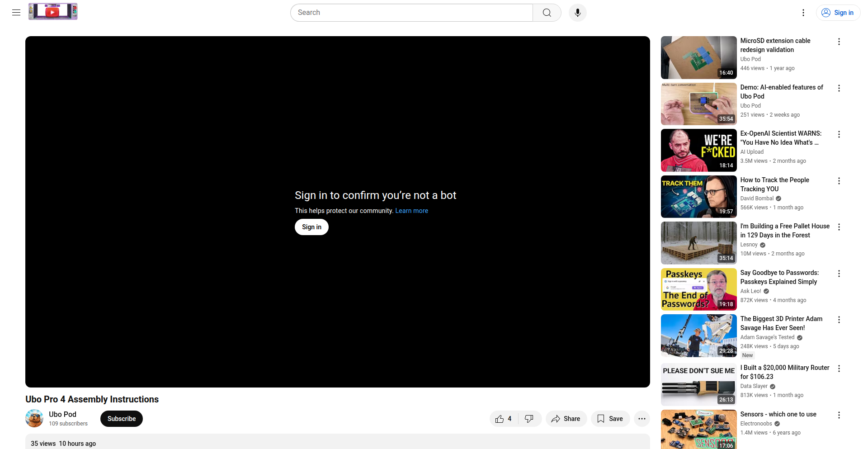This screenshot has height=449, width=868.
Task: Open options for MicroSD extension cable video
Action: coord(839,42)
